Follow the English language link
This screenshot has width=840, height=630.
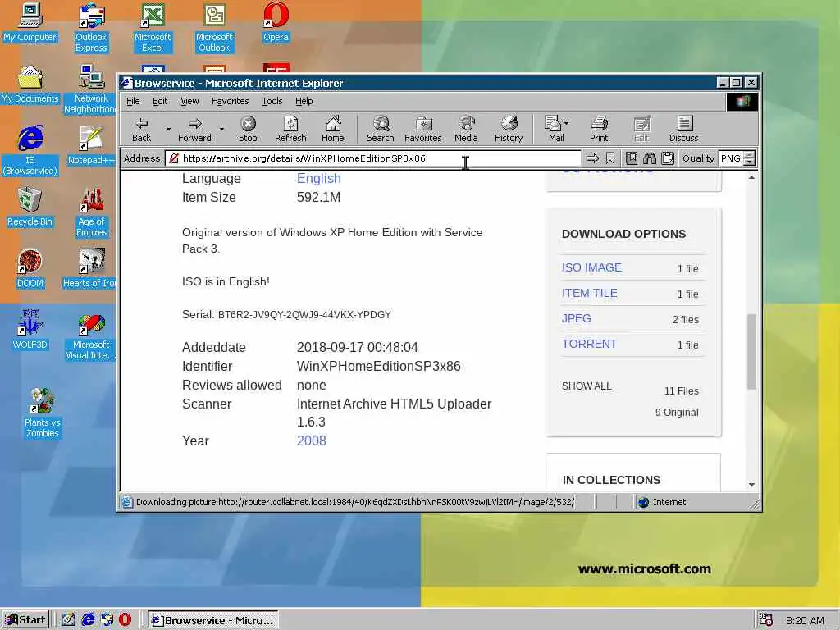(319, 178)
